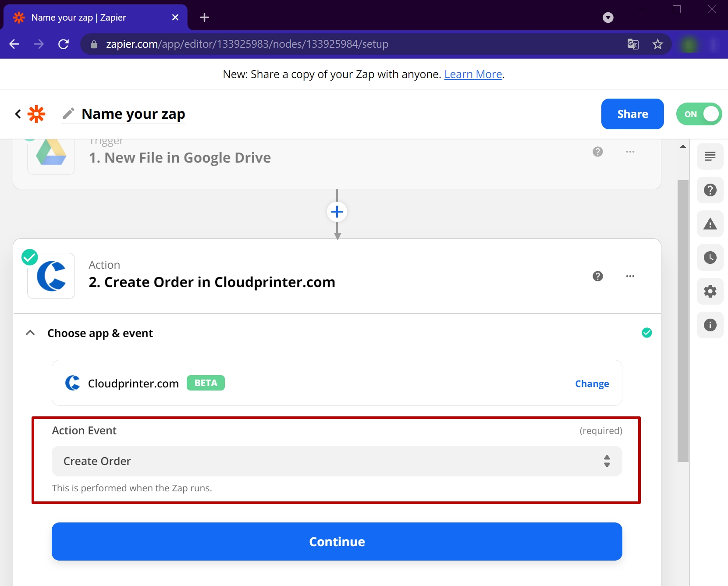Click the scrollbar up arrow
The image size is (728, 586).
683,146
